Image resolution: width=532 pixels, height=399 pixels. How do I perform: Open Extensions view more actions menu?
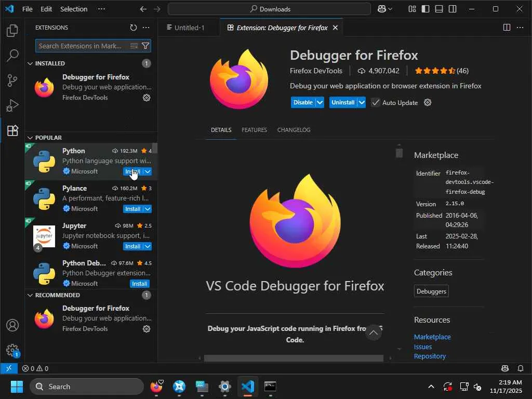pyautogui.click(x=146, y=28)
